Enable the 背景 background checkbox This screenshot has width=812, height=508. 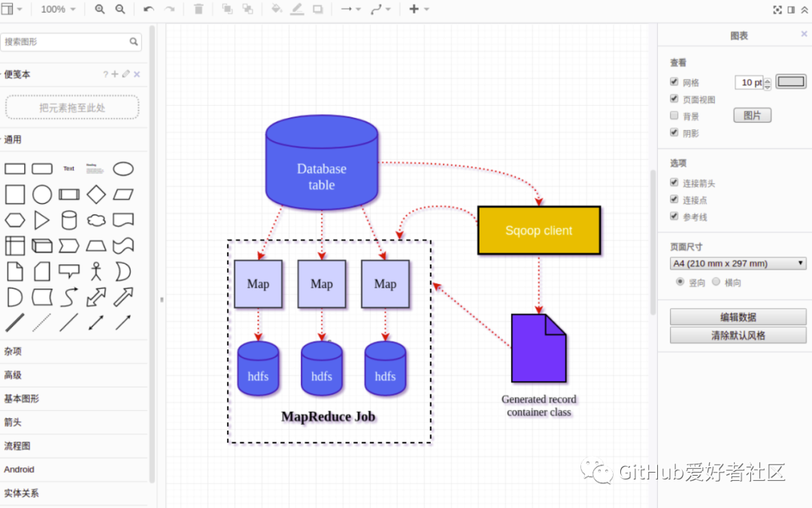[x=674, y=116]
